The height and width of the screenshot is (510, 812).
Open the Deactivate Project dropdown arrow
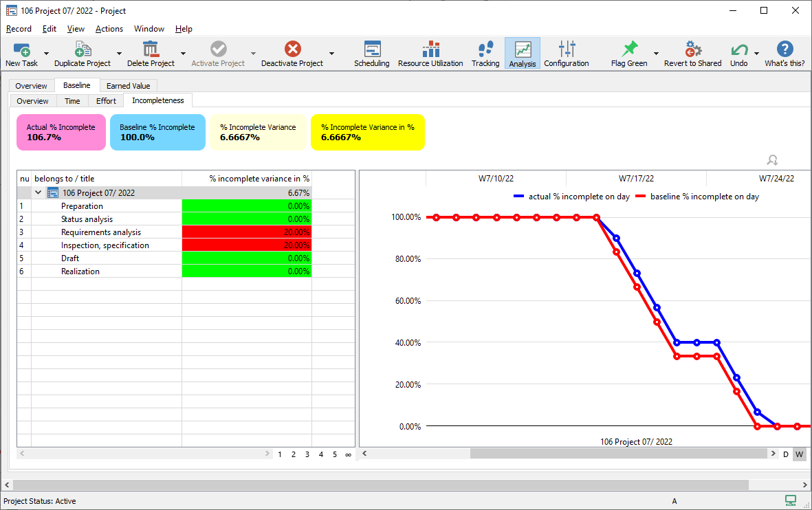pos(331,54)
